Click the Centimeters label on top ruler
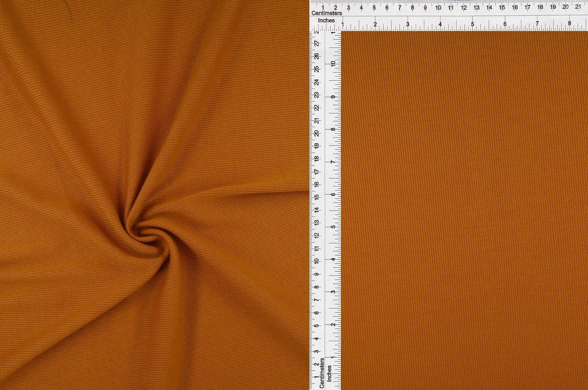Image resolution: width=588 pixels, height=390 pixels. coord(327,14)
